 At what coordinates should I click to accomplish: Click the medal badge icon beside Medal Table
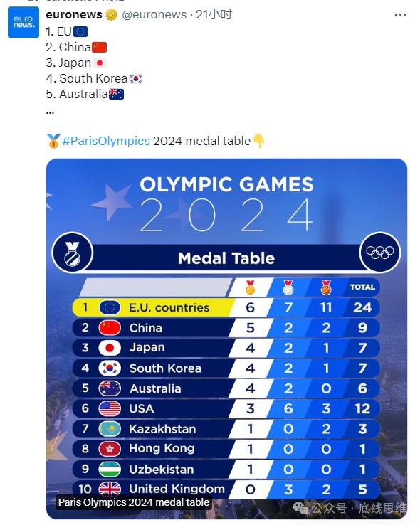click(73, 253)
